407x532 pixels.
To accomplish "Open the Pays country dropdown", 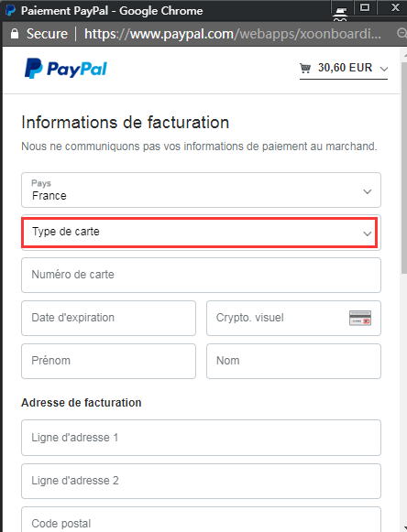I will click(201, 190).
